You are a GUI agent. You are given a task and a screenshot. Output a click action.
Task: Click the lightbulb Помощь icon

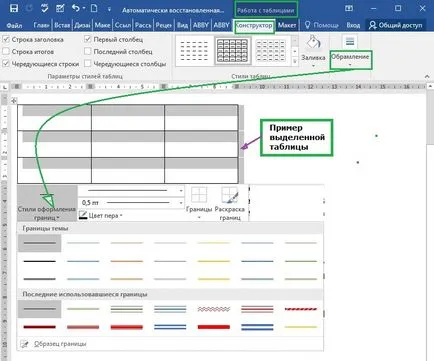[308, 25]
